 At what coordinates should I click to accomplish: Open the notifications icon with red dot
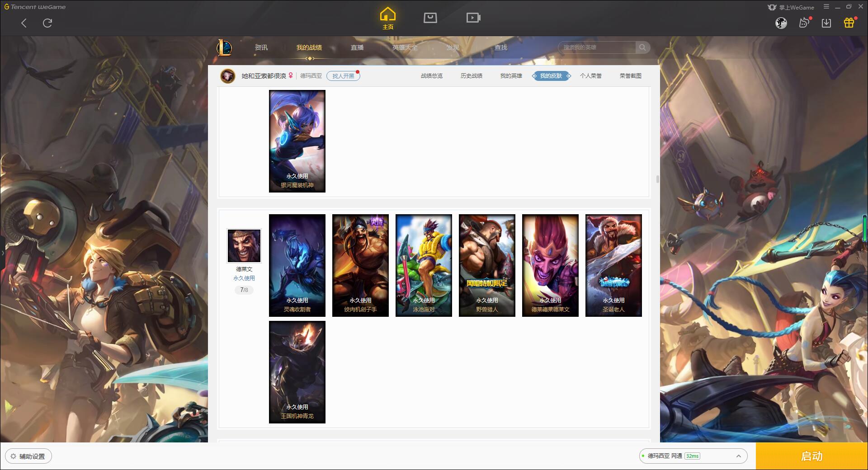coord(804,23)
